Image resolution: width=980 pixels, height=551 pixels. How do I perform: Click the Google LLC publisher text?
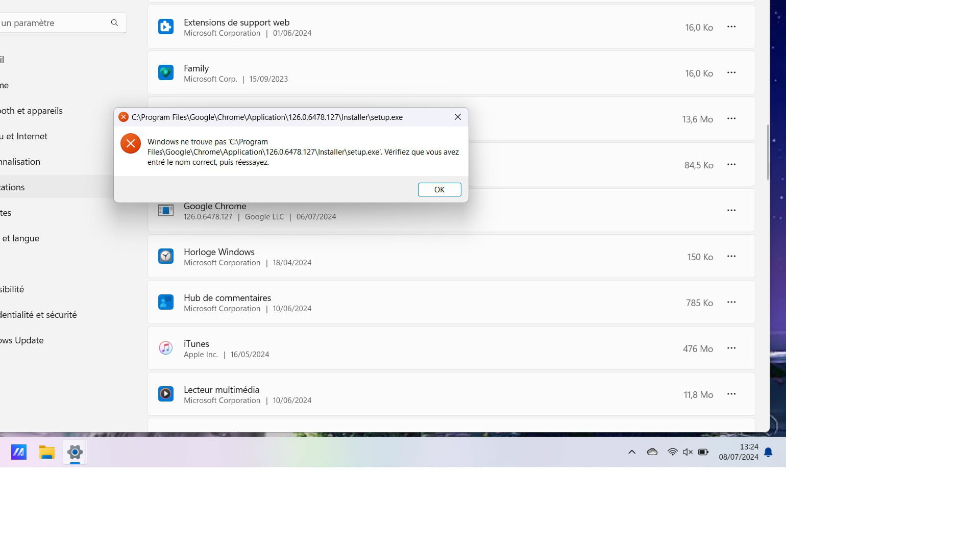click(x=264, y=217)
